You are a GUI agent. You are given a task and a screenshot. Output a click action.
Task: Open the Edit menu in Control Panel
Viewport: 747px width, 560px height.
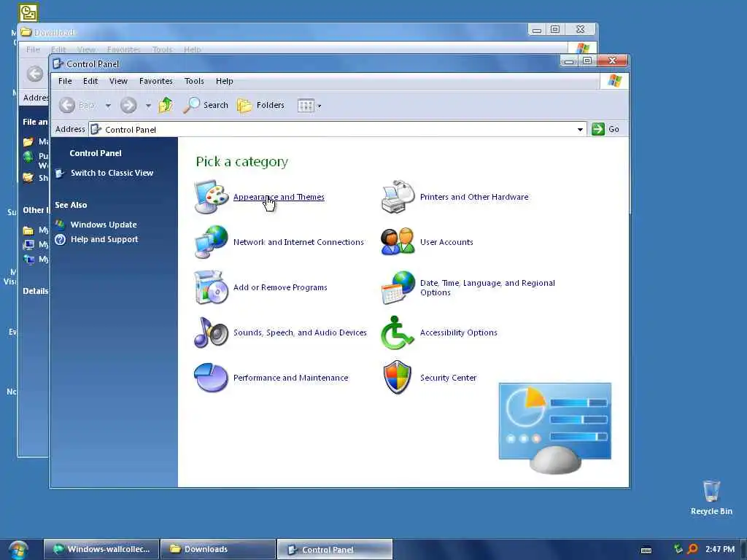pyautogui.click(x=90, y=81)
